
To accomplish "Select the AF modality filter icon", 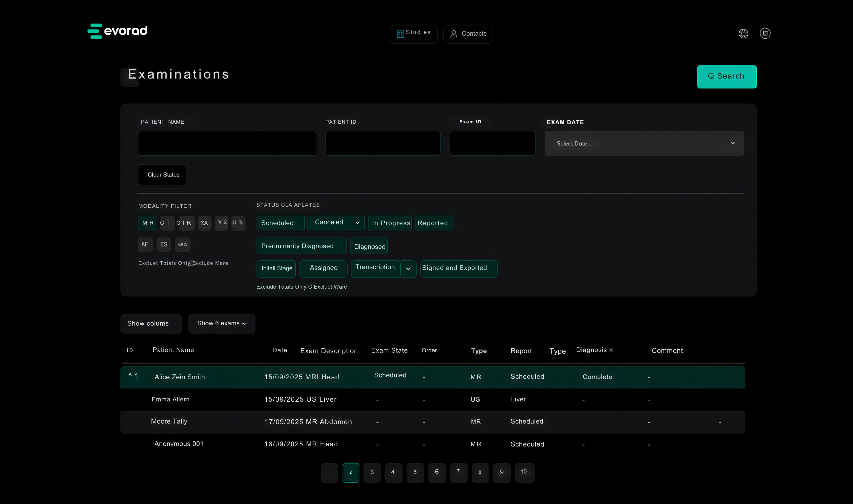I will click(x=145, y=244).
